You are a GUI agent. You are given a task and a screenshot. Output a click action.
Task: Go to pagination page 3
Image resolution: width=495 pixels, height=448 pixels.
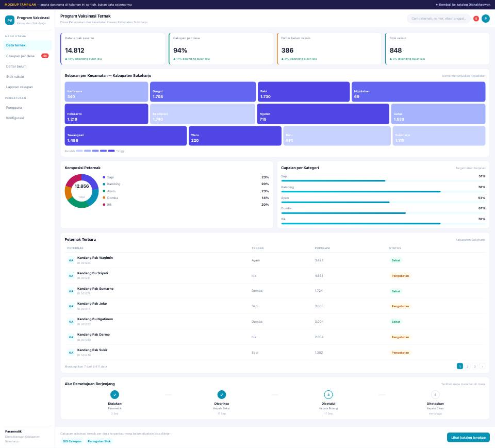click(474, 366)
